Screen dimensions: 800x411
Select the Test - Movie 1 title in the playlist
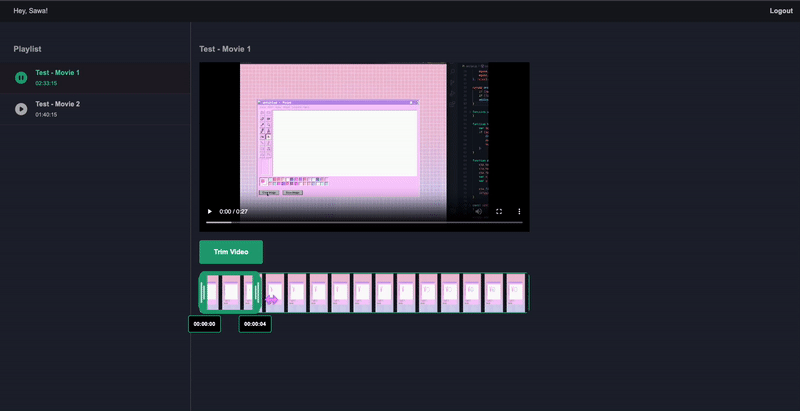[57, 73]
